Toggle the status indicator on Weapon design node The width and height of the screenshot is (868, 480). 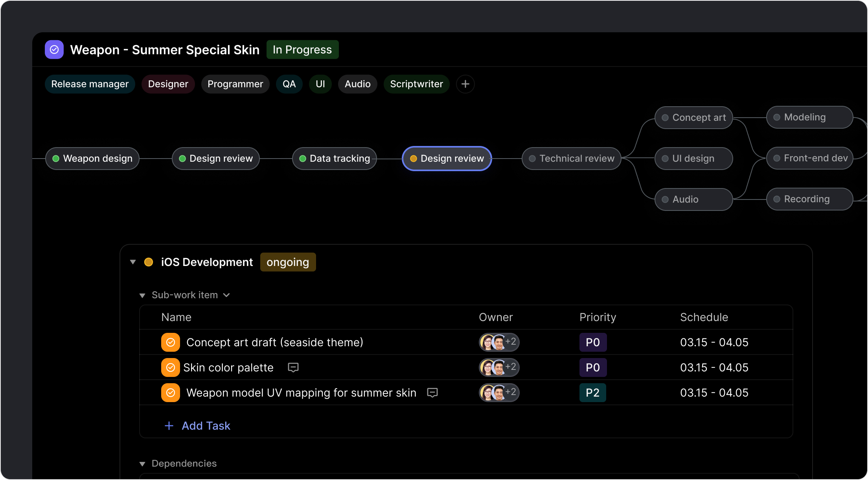tap(56, 158)
